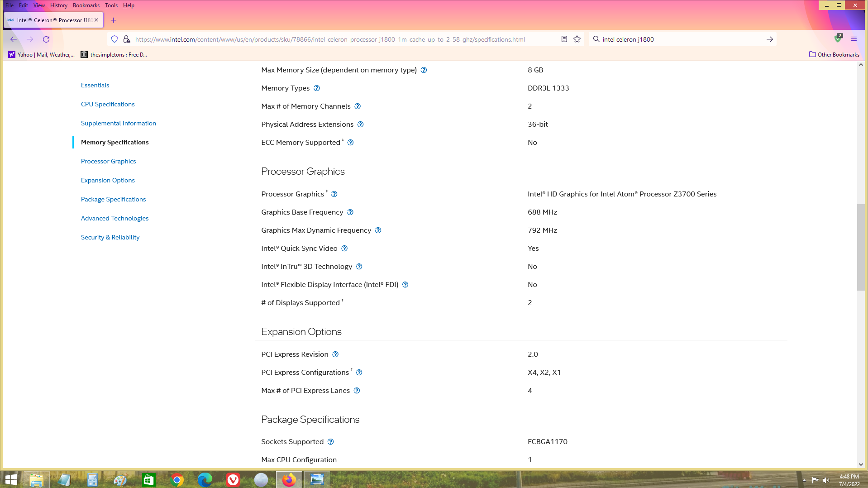
Task: Go to Supplemental Information section
Action: tap(119, 123)
